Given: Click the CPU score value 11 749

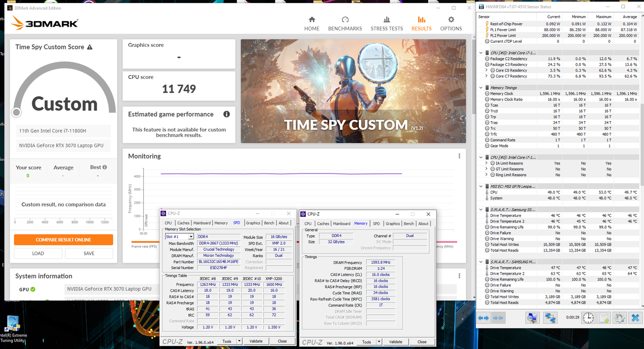Looking at the screenshot, I should (179, 89).
